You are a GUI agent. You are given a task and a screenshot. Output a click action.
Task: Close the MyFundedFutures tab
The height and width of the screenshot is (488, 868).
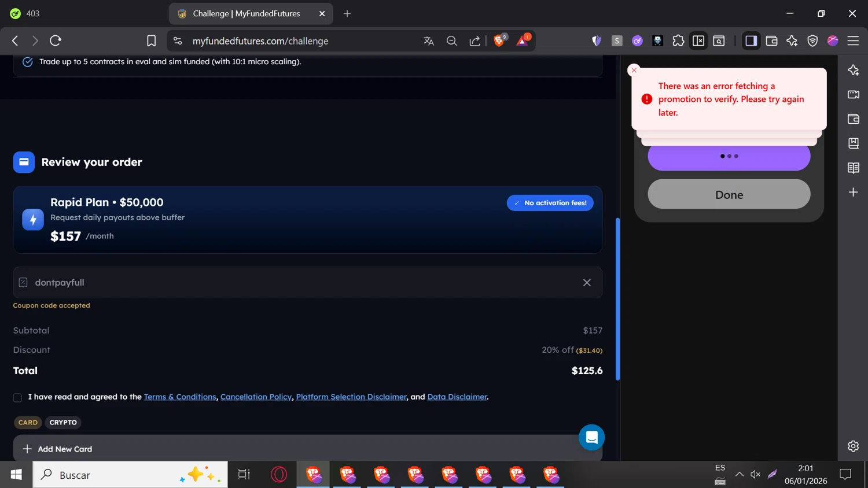(x=322, y=13)
